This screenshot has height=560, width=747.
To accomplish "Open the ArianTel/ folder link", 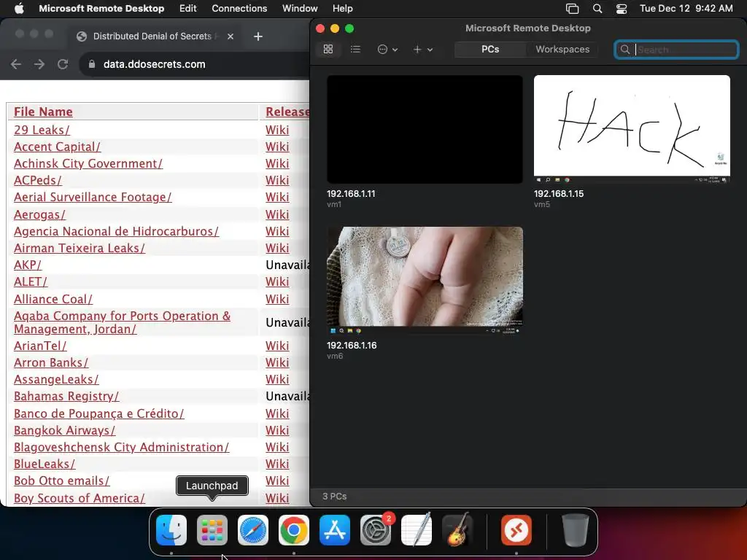I will (41, 346).
